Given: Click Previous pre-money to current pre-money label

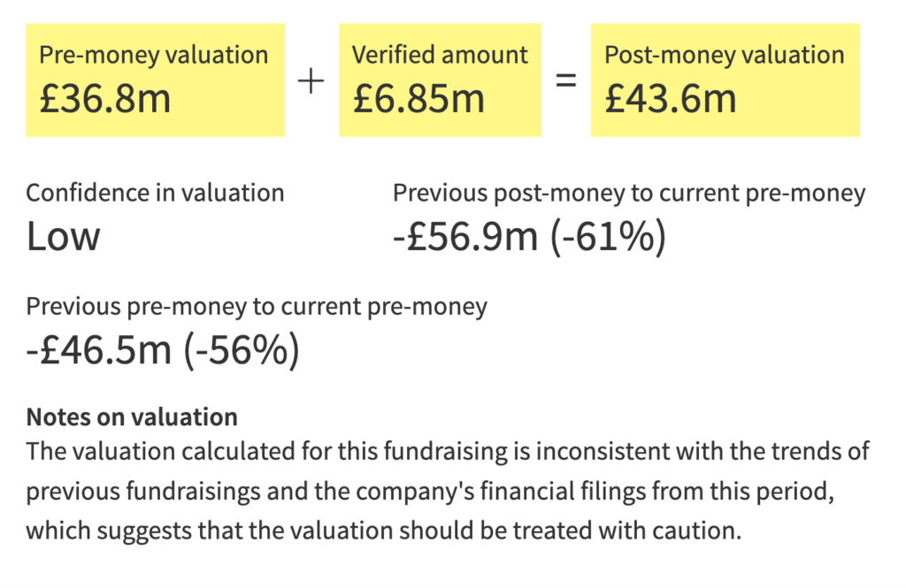Looking at the screenshot, I should [x=257, y=306].
